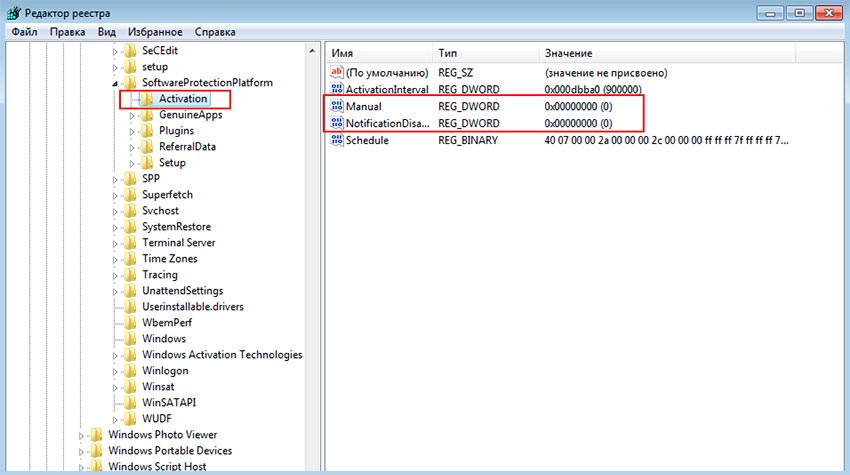The image size is (850, 475).
Task: Expand the Plugins registry key
Action: point(132,131)
